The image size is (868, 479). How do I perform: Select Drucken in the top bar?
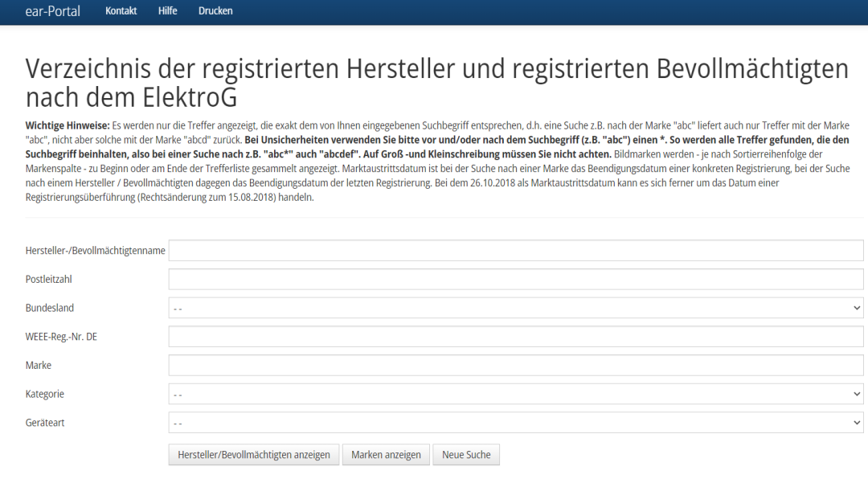point(215,10)
